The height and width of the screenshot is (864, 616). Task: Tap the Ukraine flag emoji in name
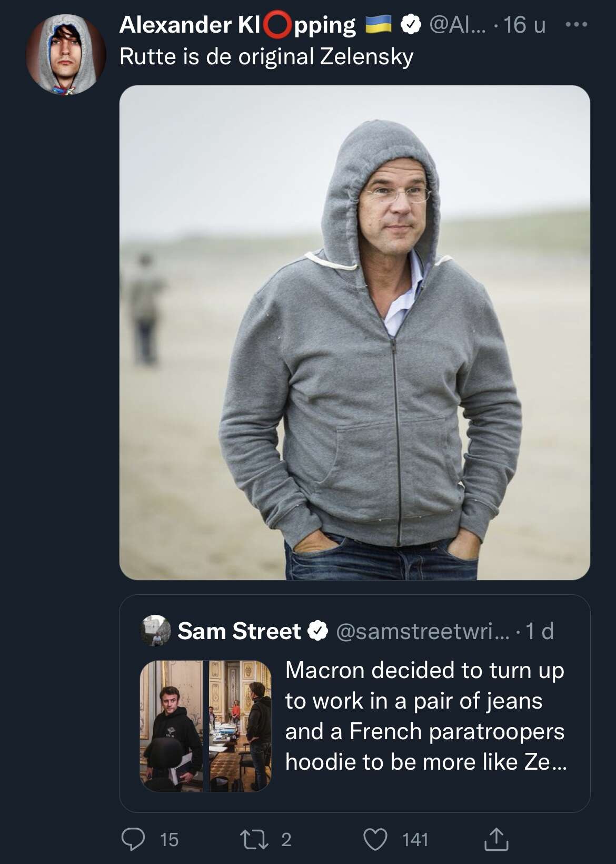coord(379,25)
